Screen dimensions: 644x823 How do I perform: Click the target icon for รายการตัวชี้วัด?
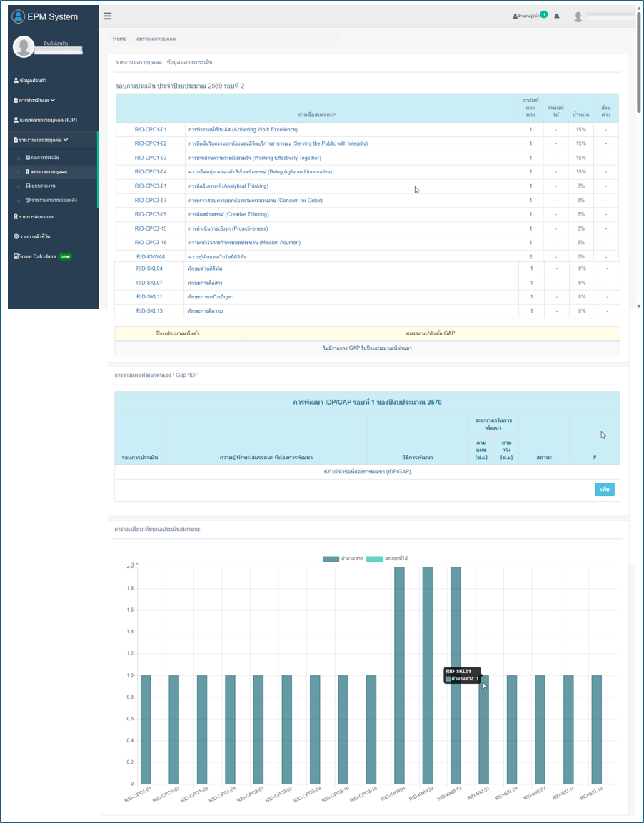click(x=16, y=237)
